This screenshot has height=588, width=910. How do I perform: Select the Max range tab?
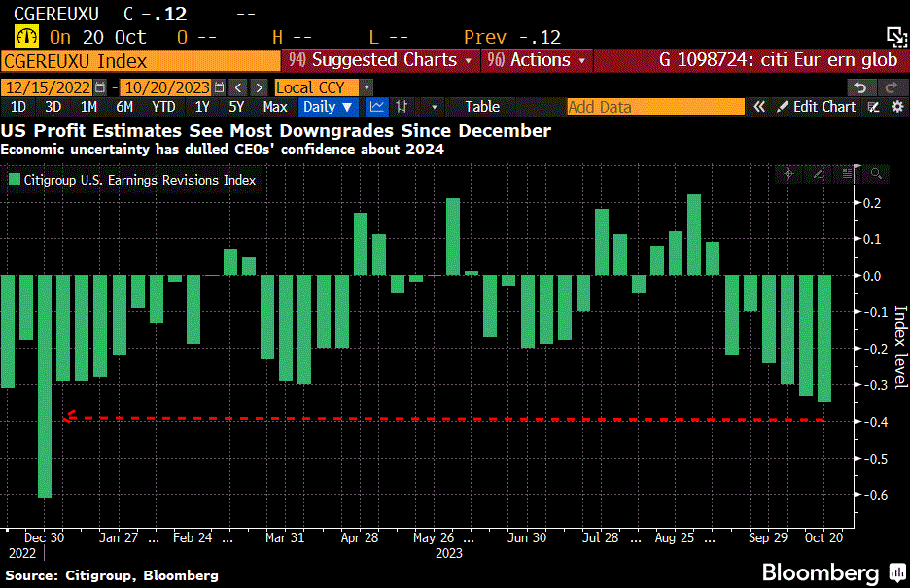[275, 107]
